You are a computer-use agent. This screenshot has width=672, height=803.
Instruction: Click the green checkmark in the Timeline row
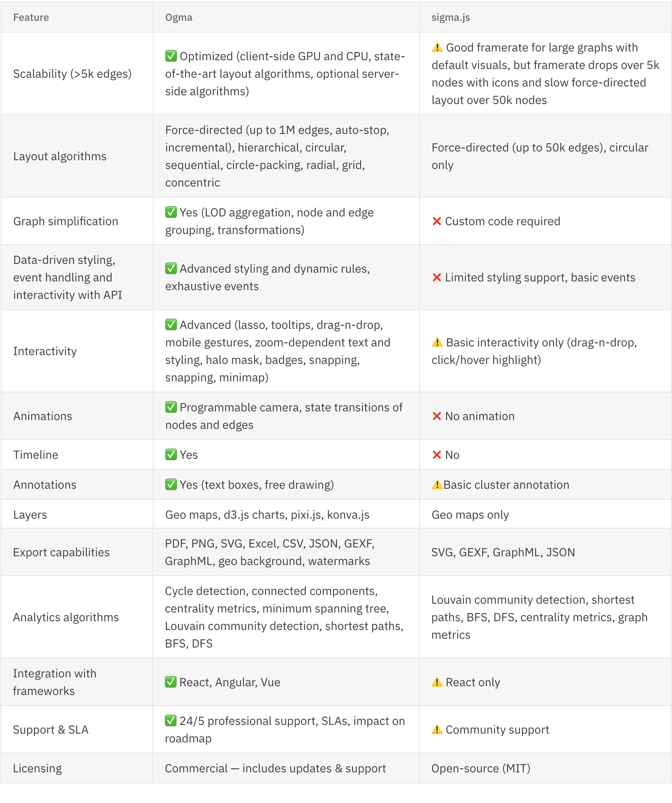click(171, 455)
